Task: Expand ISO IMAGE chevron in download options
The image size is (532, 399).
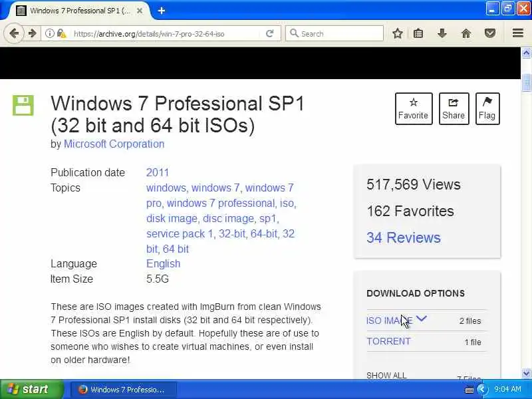Action: pyautogui.click(x=421, y=319)
